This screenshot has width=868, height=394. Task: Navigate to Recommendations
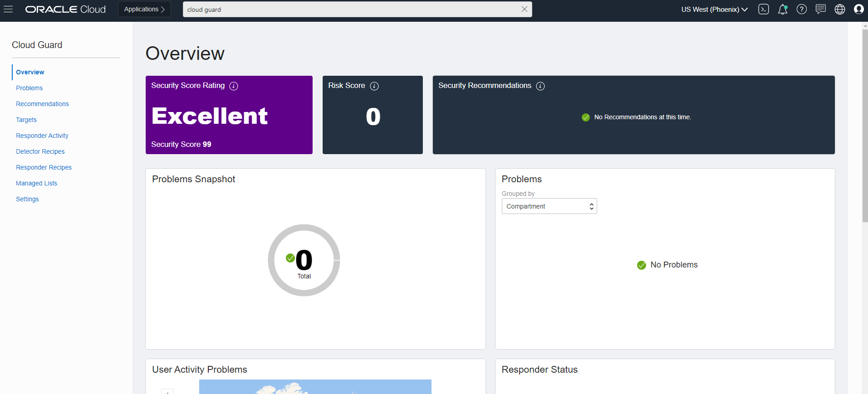[x=42, y=104]
